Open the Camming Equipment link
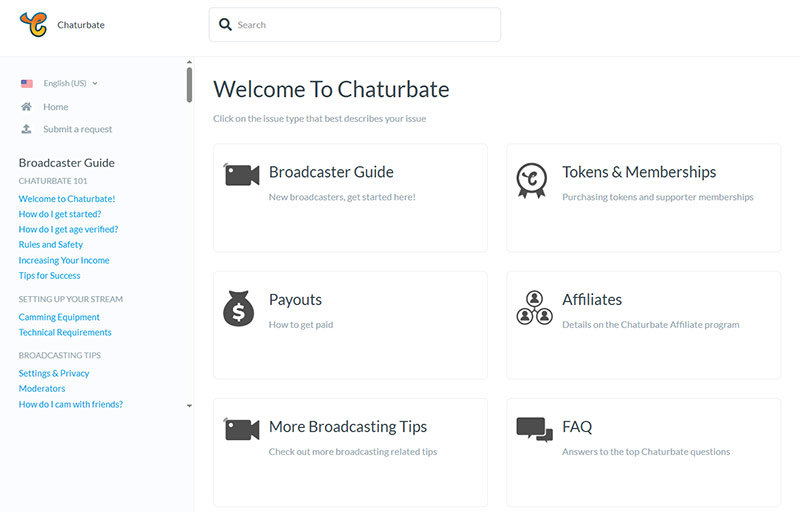 pos(59,317)
